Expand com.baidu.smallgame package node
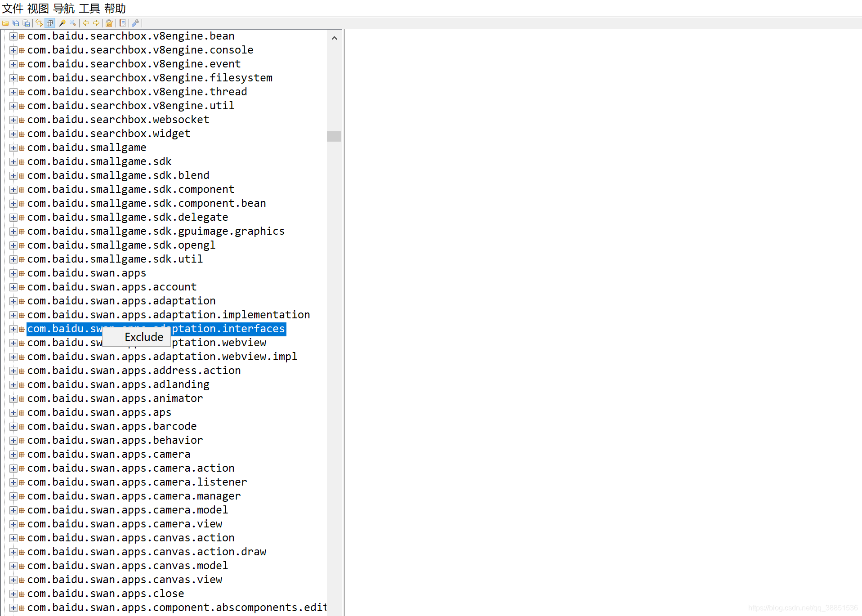This screenshot has height=616, width=862. [13, 148]
